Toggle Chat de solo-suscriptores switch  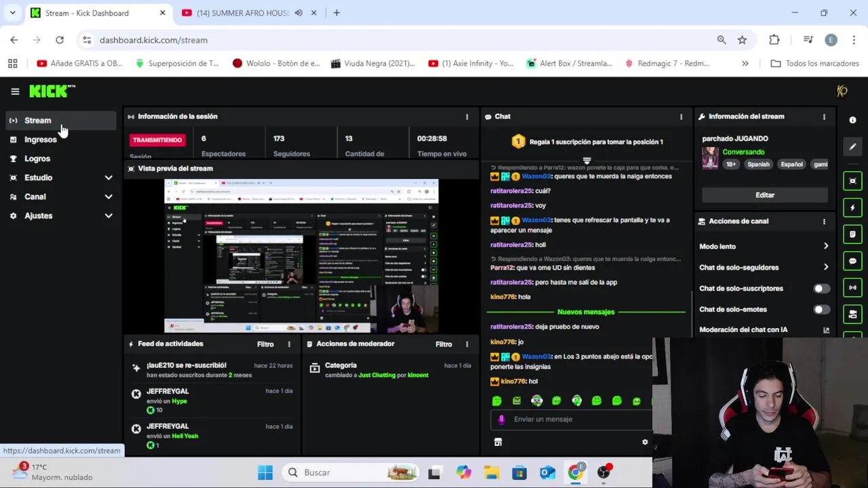click(821, 289)
